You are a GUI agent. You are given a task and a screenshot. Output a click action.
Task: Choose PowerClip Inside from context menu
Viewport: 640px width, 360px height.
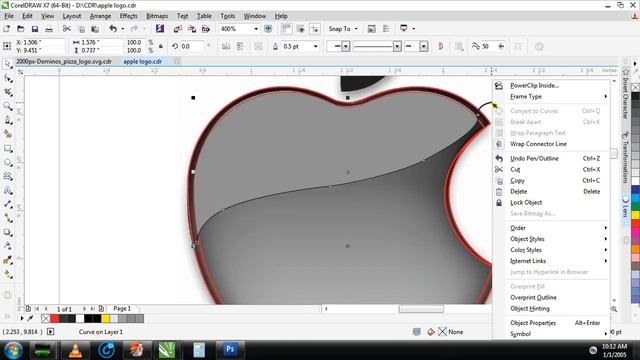coord(534,86)
